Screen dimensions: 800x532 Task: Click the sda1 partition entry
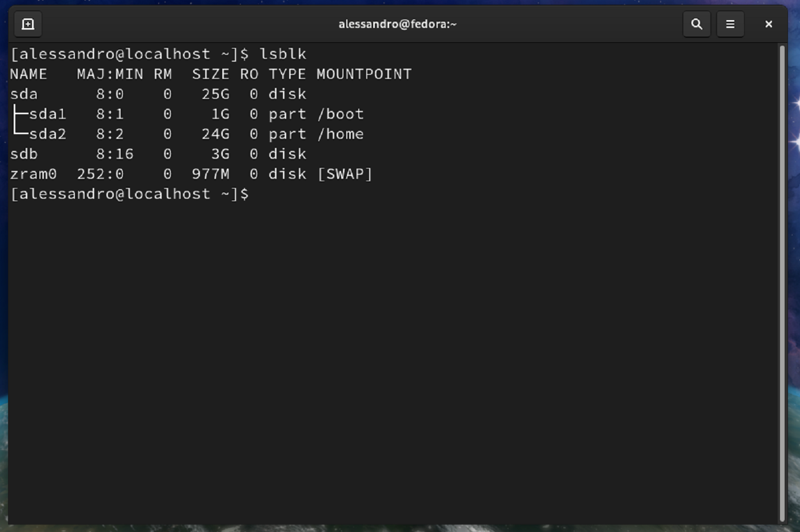pos(47,114)
